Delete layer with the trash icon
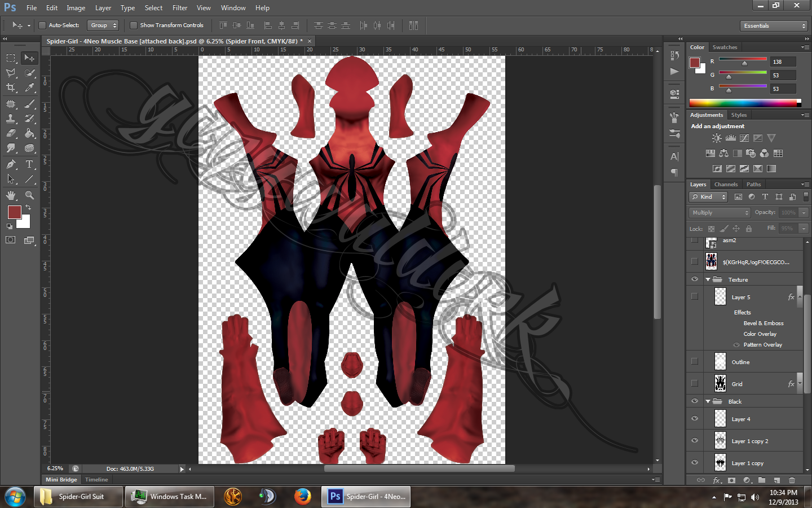The height and width of the screenshot is (508, 812). click(x=792, y=480)
